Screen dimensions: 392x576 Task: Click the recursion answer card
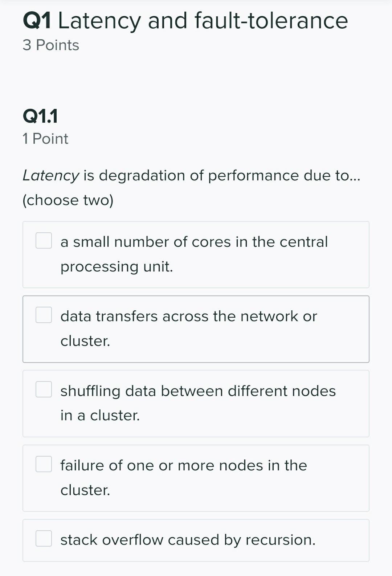coord(196,540)
